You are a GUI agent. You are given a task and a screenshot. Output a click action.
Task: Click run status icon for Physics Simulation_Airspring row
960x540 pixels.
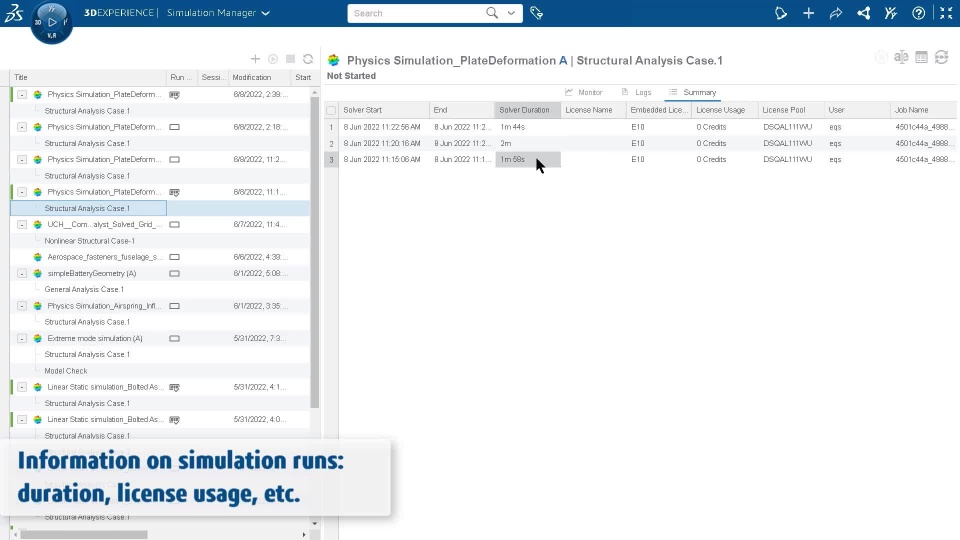click(x=174, y=306)
